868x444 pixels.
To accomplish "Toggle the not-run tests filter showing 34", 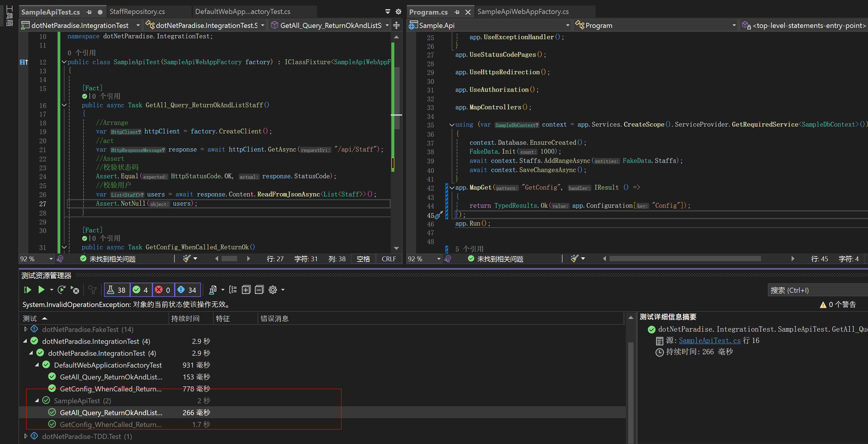I will [187, 290].
